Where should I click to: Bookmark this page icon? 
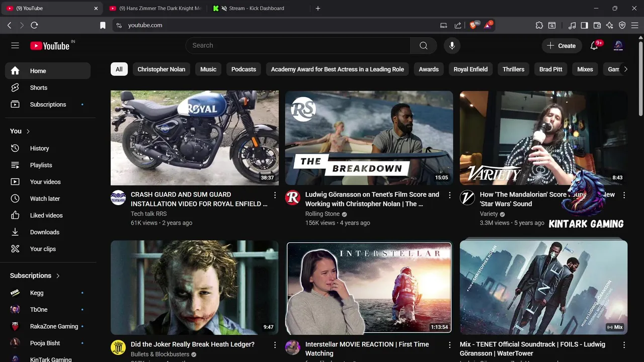pyautogui.click(x=103, y=25)
